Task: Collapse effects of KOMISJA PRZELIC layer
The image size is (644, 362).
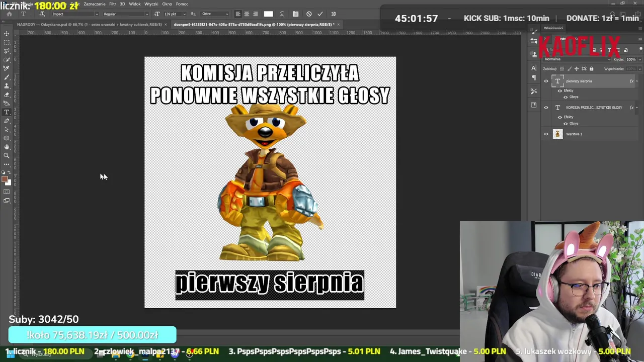Action: (x=637, y=108)
